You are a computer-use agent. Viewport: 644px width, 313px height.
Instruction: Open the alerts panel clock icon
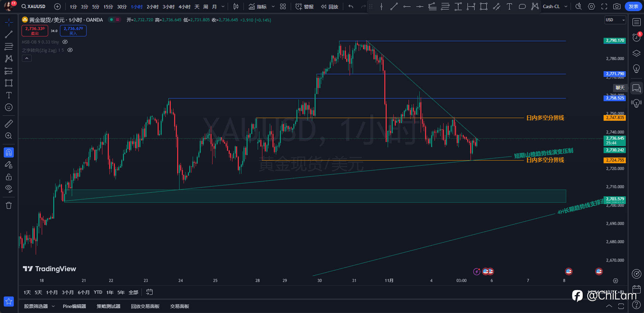tap(636, 37)
